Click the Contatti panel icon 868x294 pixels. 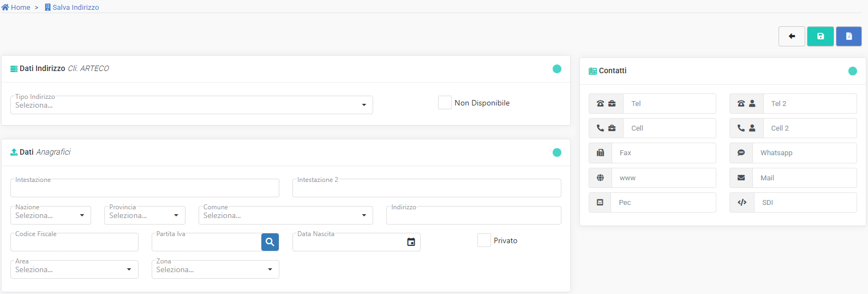click(x=592, y=71)
